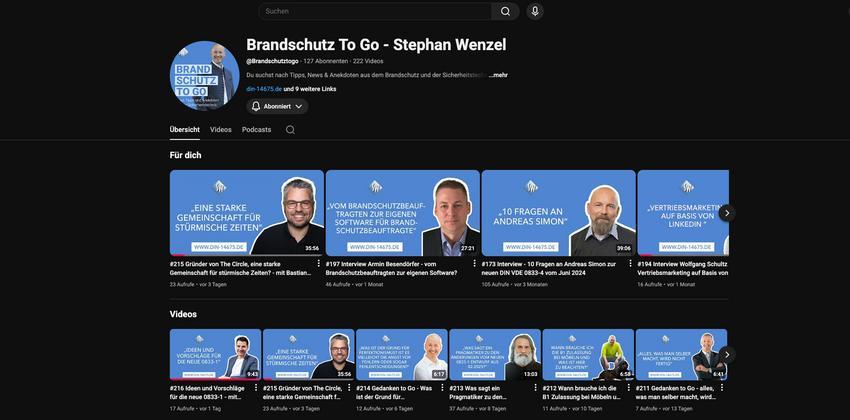Switch to the Podcasts tab
The image size is (850, 420).
(x=256, y=130)
